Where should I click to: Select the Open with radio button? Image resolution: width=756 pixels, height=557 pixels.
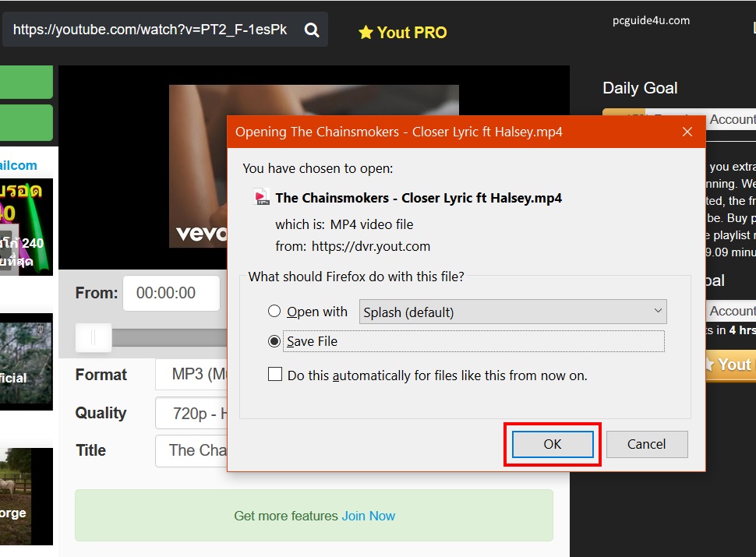click(274, 312)
